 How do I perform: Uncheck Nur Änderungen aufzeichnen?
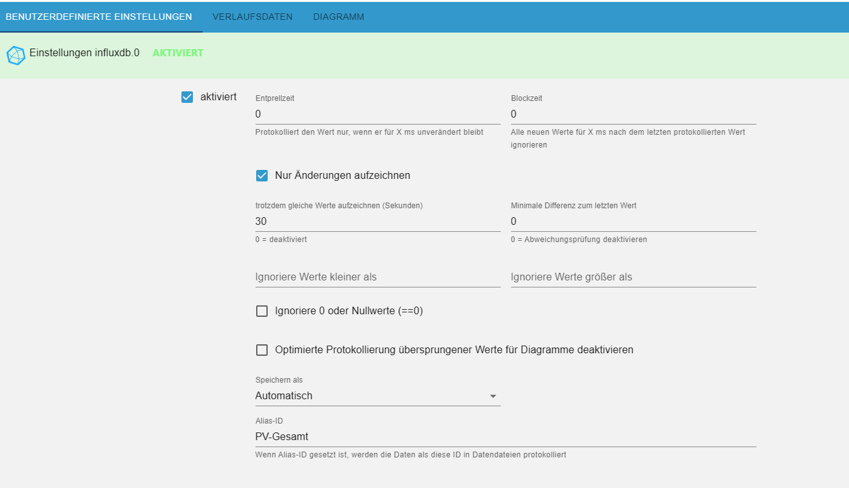pos(262,176)
